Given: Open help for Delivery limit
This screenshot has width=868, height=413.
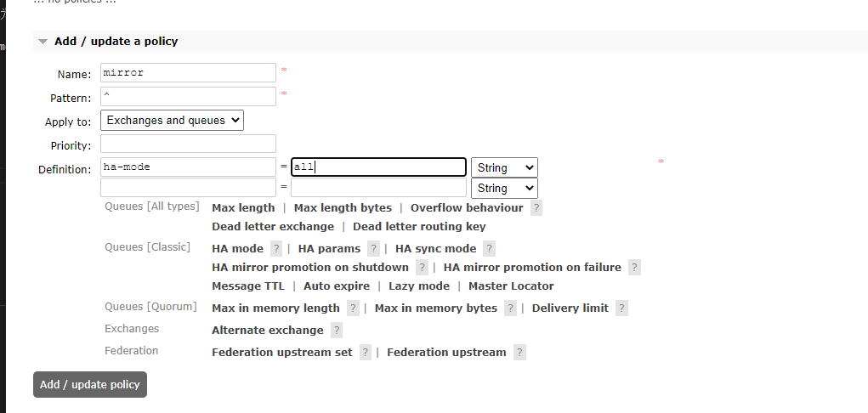Looking at the screenshot, I should click(621, 308).
